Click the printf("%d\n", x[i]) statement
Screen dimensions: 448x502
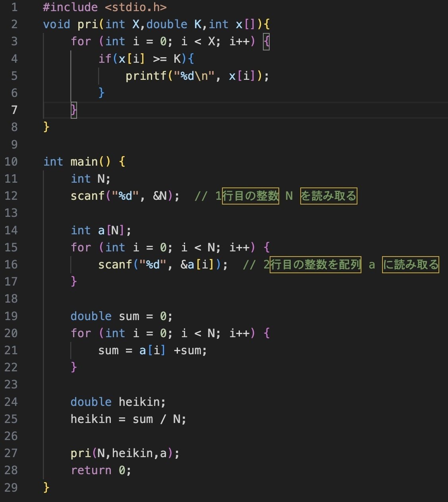(197, 76)
